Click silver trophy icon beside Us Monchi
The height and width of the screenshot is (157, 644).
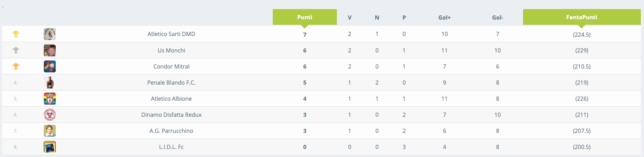point(16,50)
